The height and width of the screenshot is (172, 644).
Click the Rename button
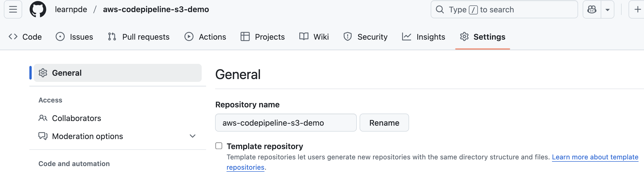(x=384, y=123)
